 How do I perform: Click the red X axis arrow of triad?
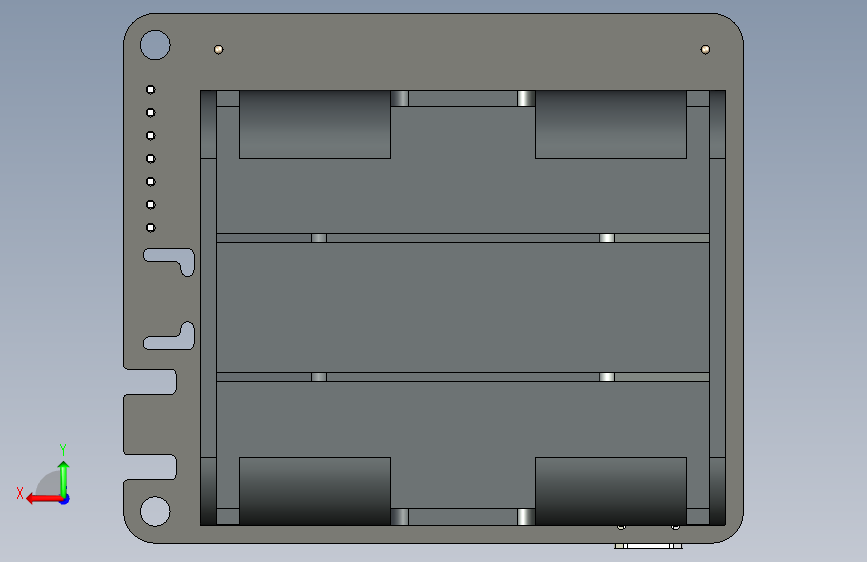[44, 499]
